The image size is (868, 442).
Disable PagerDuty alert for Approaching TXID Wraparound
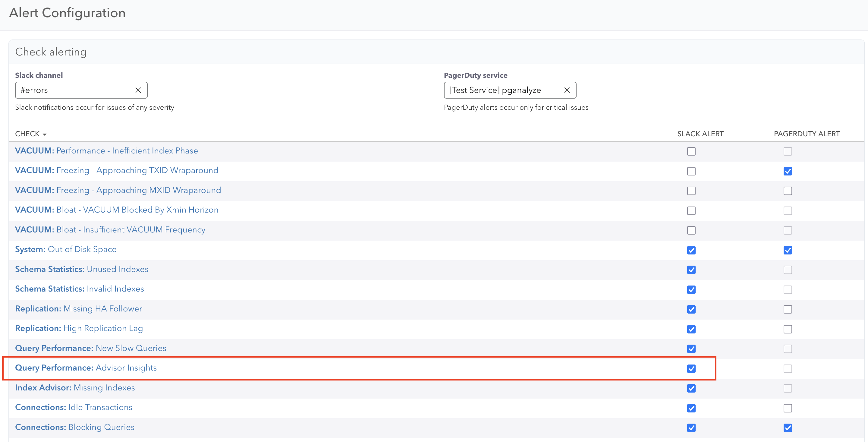tap(788, 171)
